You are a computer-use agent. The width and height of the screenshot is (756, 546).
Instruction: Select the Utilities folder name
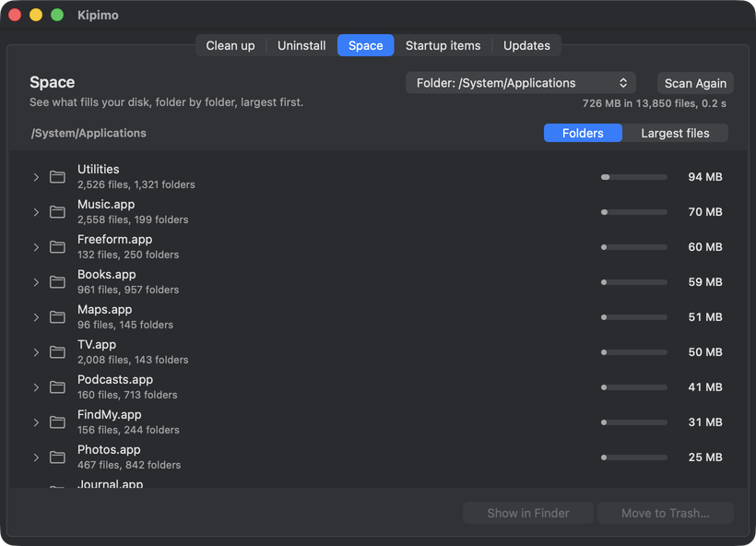[99, 170]
